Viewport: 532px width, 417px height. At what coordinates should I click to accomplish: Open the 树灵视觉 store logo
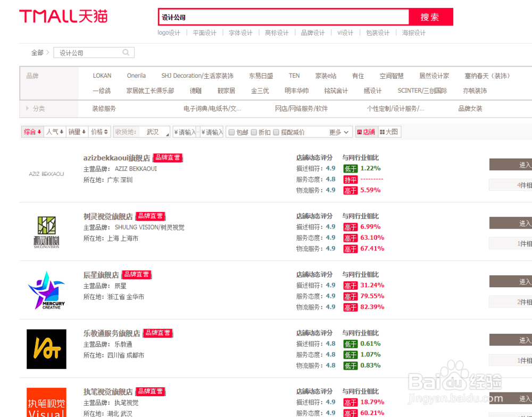46,232
